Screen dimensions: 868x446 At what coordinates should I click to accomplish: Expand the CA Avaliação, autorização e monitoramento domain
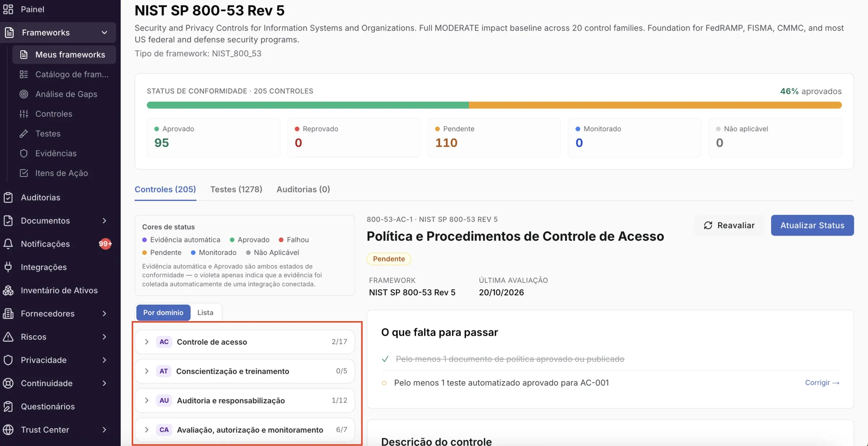[245, 430]
